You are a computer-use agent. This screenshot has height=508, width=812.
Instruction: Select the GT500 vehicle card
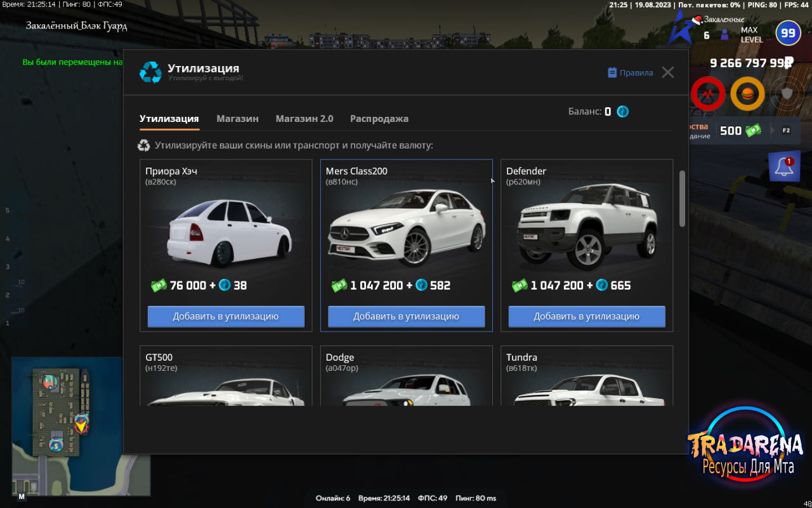pyautogui.click(x=226, y=376)
